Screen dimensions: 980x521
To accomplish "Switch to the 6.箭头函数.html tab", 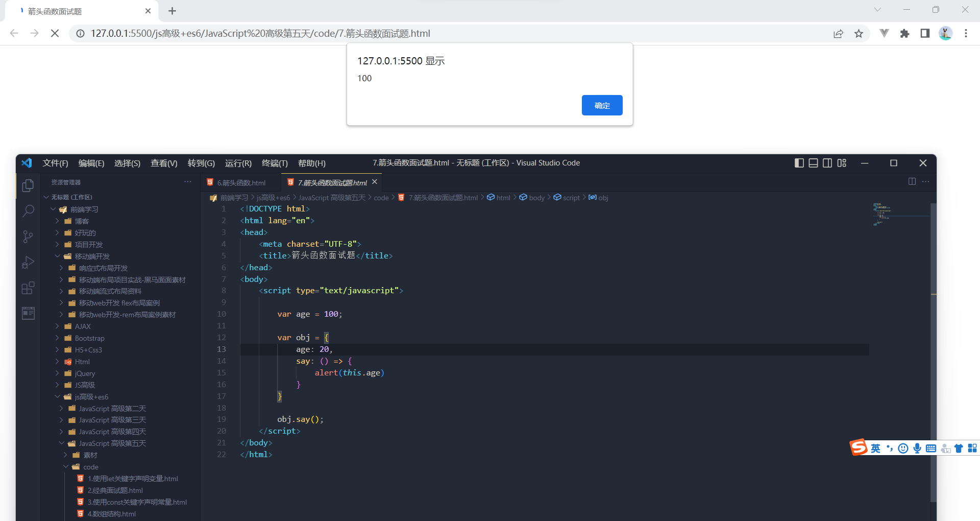I will [240, 182].
